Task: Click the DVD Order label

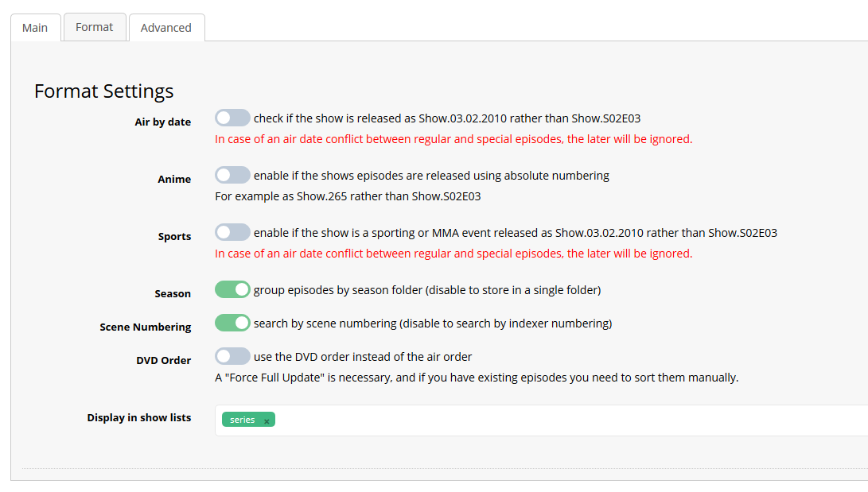Action: 164,360
